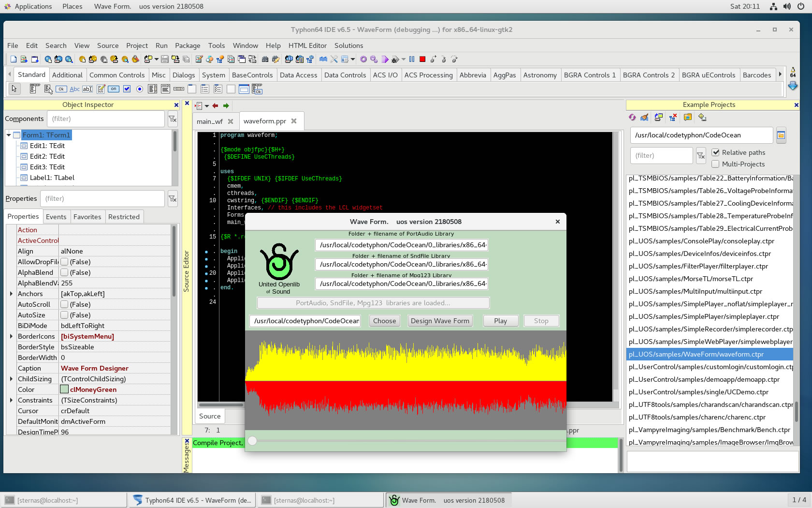The height and width of the screenshot is (508, 812).
Task: Expand the Constraints property
Action: [11, 400]
